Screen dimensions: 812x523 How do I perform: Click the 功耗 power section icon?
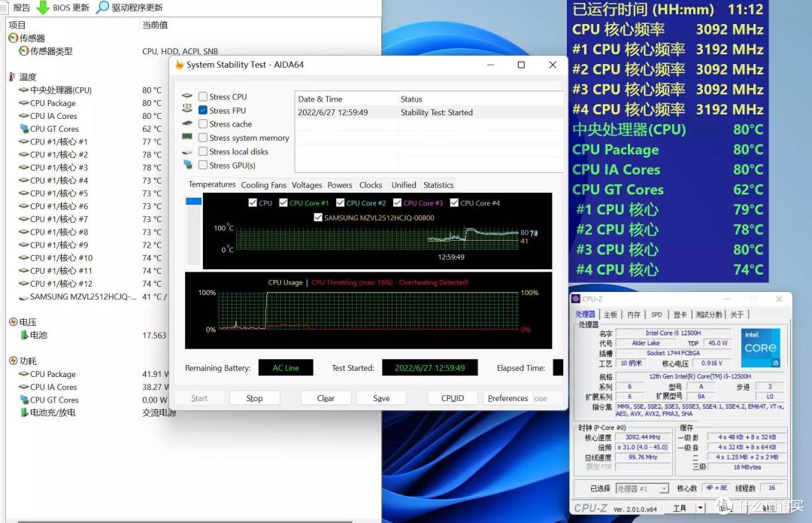tap(14, 360)
